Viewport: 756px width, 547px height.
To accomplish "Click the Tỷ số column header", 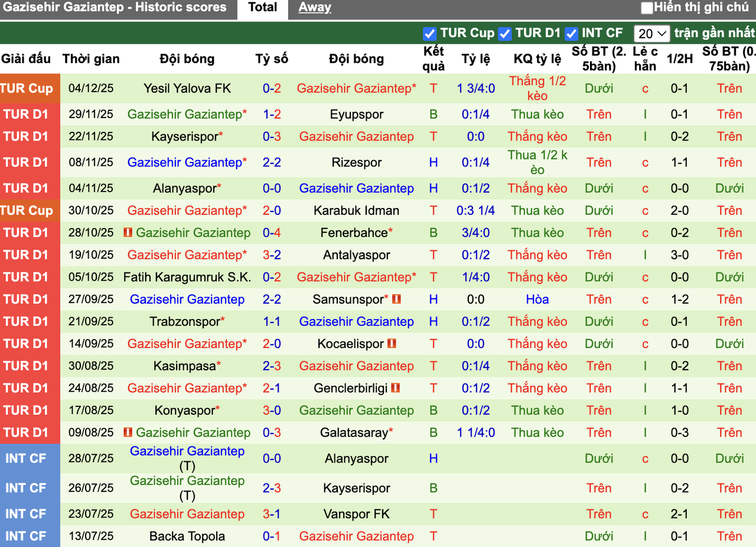I will [x=272, y=59].
